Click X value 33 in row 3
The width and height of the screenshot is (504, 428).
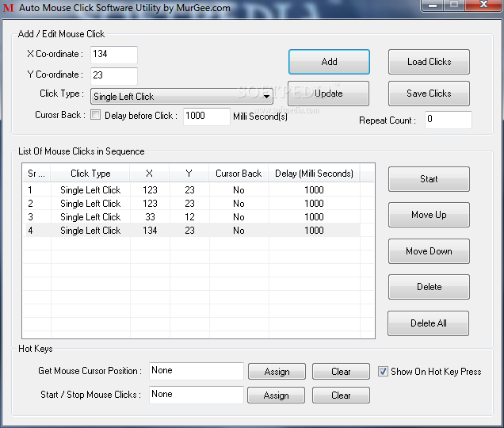click(x=150, y=217)
